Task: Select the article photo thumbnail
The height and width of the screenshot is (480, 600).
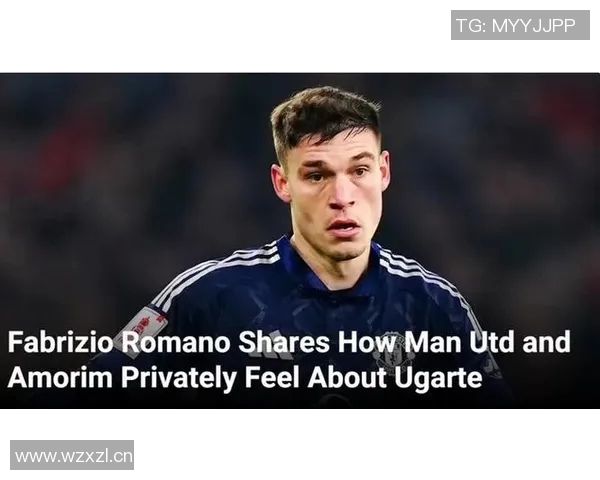Action: coord(300,240)
